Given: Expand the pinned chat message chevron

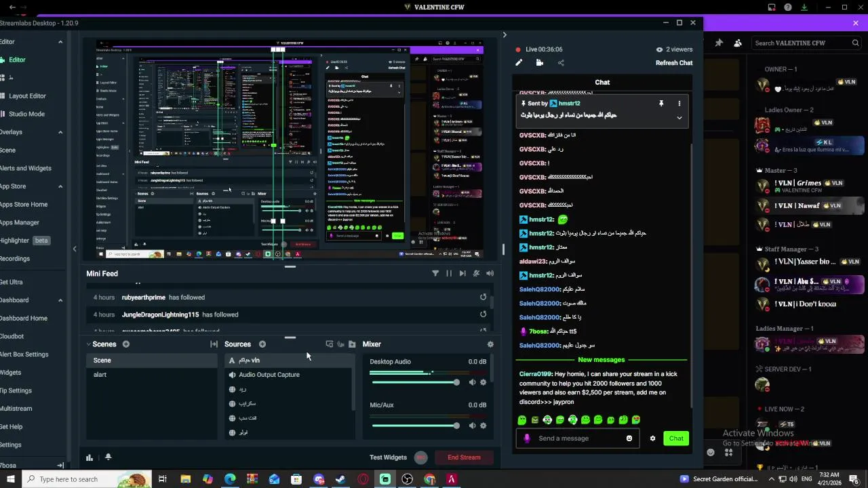Looking at the screenshot, I should [679, 118].
